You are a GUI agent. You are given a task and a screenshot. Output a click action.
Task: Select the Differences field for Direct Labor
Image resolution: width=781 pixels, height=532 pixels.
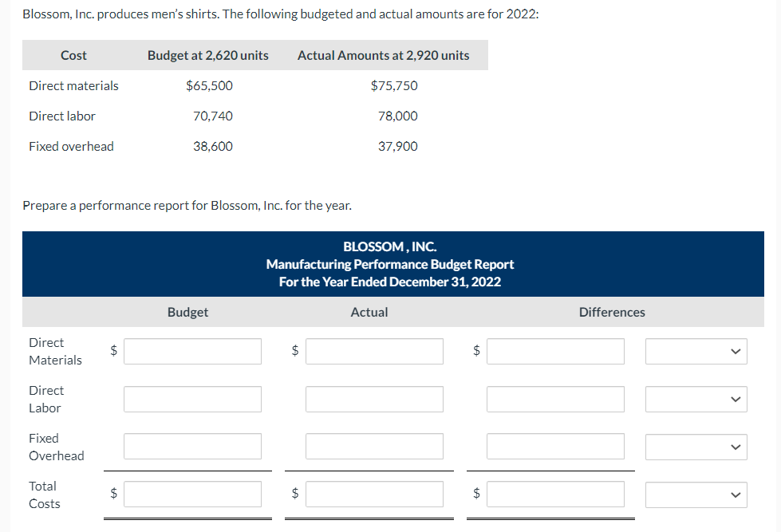[554, 399]
